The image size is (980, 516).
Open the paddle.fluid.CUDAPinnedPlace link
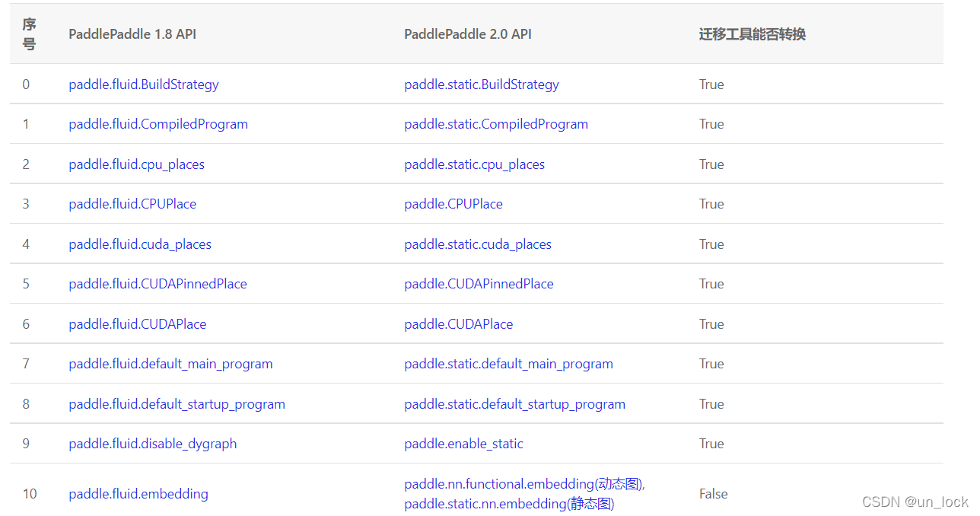[x=158, y=284]
